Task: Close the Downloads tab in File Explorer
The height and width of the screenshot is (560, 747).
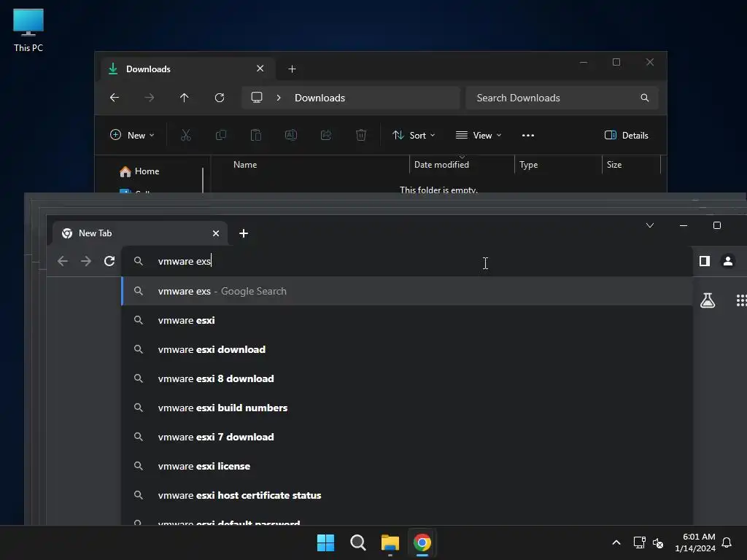Action: point(260,69)
